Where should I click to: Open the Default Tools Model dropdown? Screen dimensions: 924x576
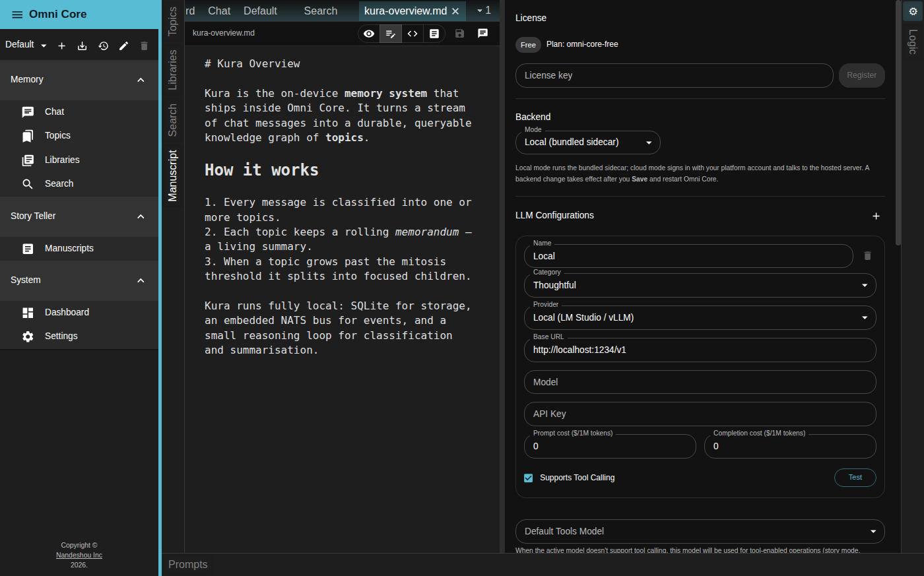pos(700,532)
